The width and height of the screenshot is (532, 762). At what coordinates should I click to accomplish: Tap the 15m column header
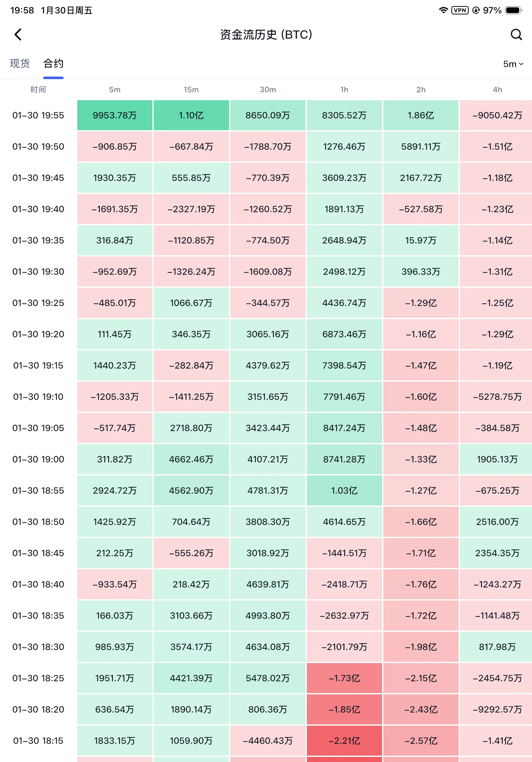click(x=191, y=90)
